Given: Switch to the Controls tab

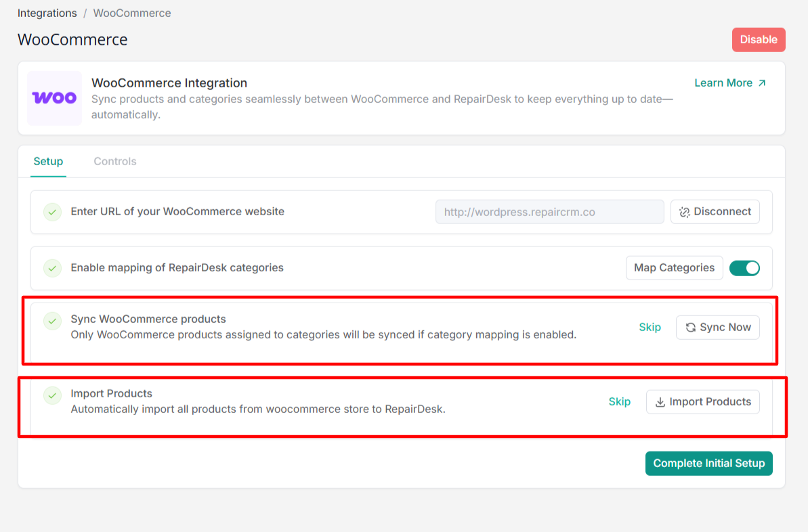Looking at the screenshot, I should tap(115, 162).
